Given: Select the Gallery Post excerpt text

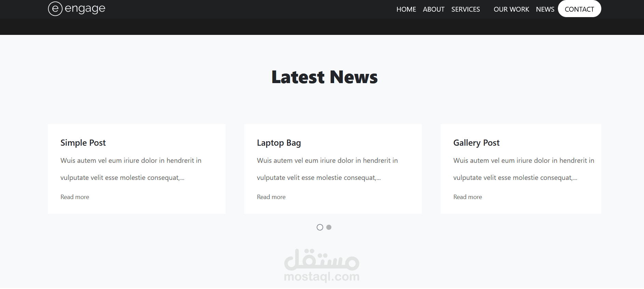Looking at the screenshot, I should click(x=524, y=169).
